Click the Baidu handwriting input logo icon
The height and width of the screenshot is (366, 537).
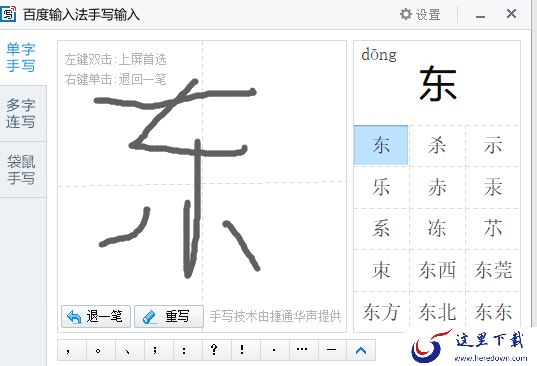[x=8, y=14]
